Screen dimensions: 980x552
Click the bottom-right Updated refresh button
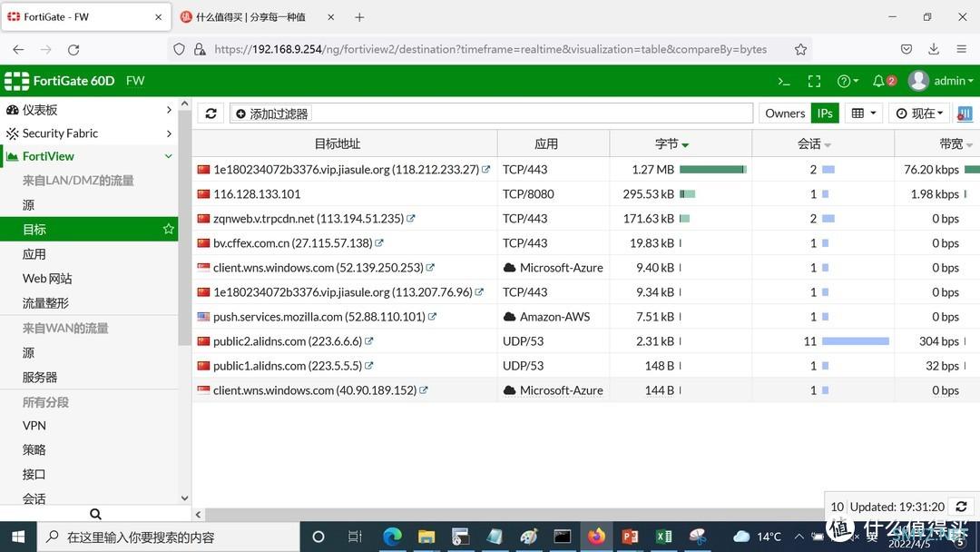point(962,506)
